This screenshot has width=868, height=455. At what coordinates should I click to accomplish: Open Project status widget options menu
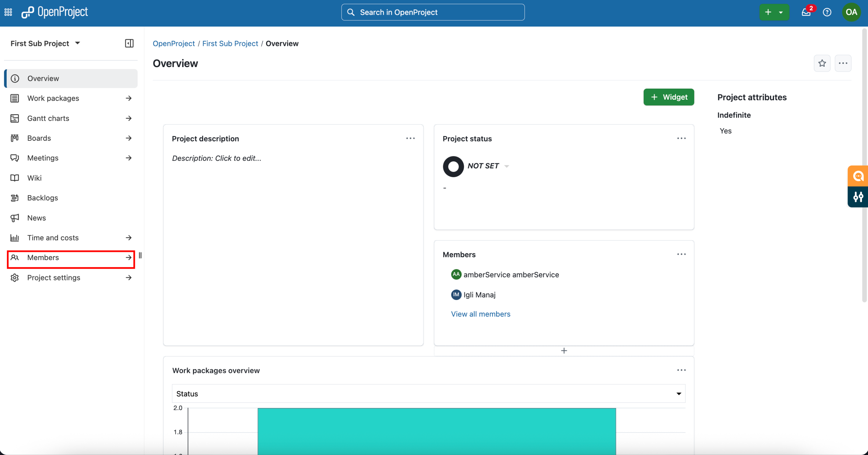tap(681, 138)
